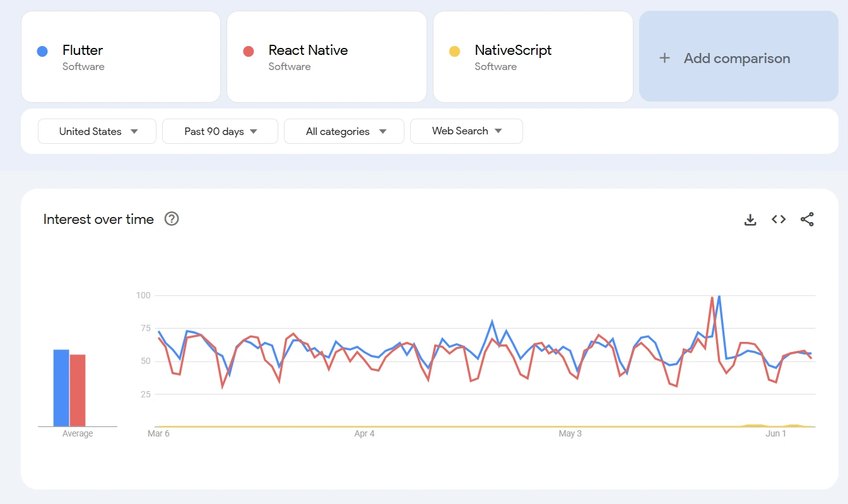Click the blue dot next to Flutter

(42, 51)
